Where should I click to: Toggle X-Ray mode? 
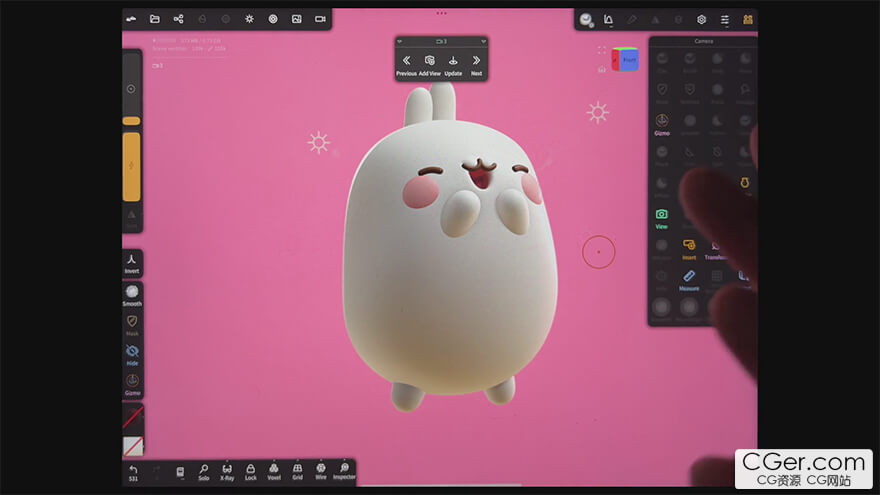(x=227, y=473)
